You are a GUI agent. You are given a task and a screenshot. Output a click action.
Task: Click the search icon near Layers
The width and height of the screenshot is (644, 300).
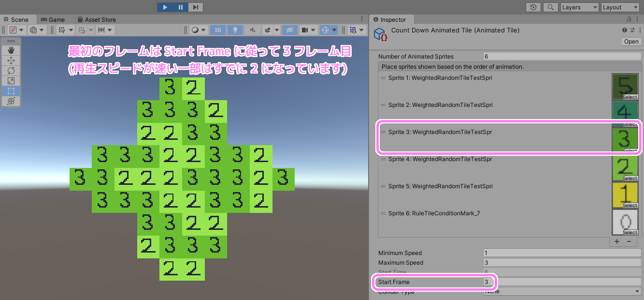tap(550, 7)
